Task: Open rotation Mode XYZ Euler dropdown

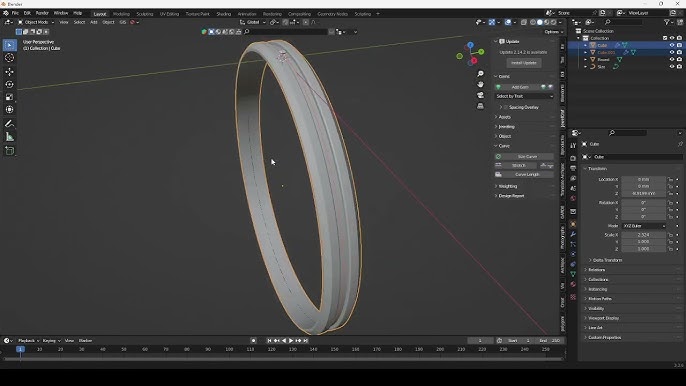Action: pos(644,226)
